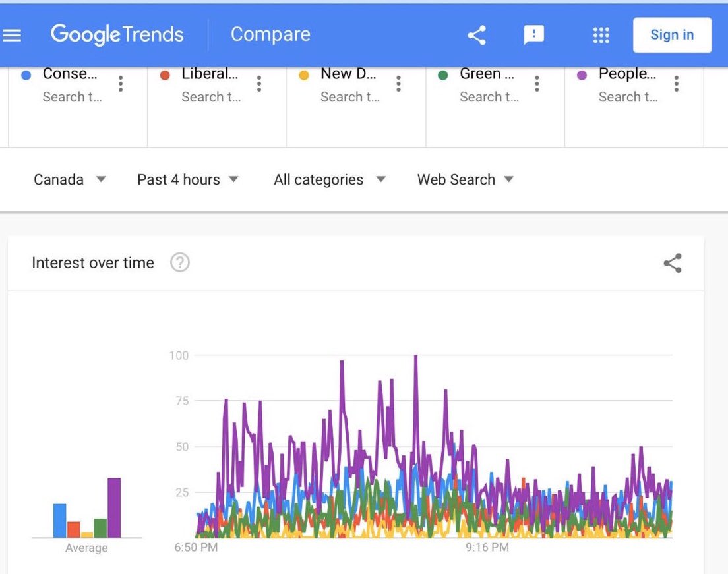Viewport: 728px width, 574px height.
Task: Open the Web Search type dropdown
Action: tap(465, 179)
